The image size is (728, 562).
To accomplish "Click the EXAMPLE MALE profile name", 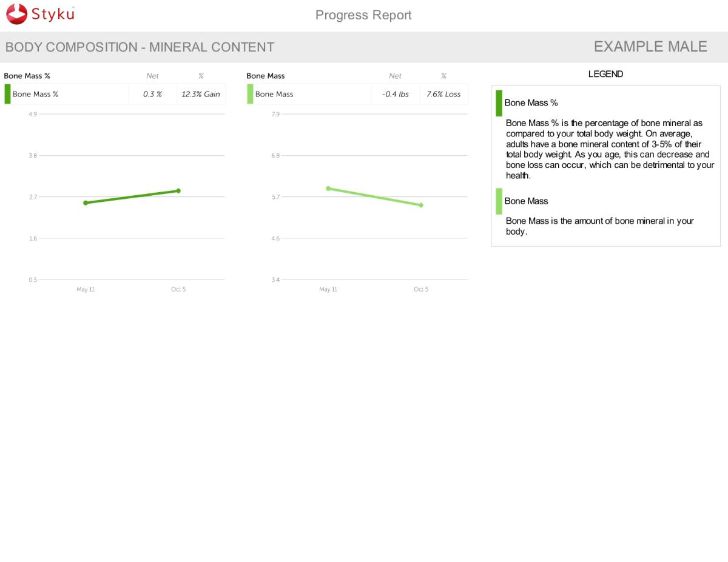I will point(650,47).
